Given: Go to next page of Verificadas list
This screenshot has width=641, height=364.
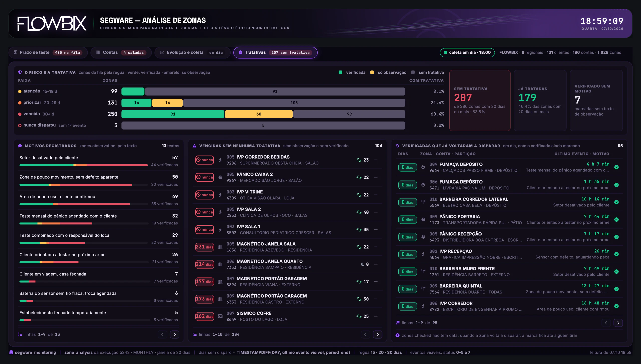Looking at the screenshot, I should (618, 323).
